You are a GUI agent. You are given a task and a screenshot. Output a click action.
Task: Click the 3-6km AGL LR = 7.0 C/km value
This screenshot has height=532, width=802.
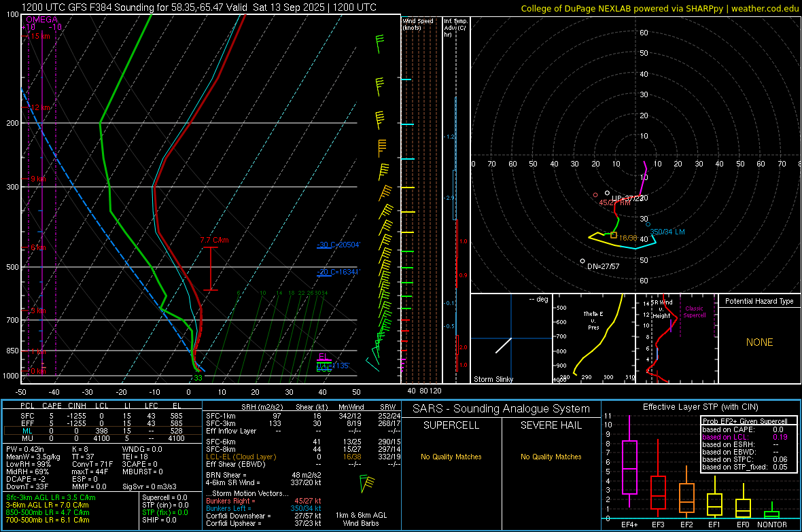(x=47, y=505)
